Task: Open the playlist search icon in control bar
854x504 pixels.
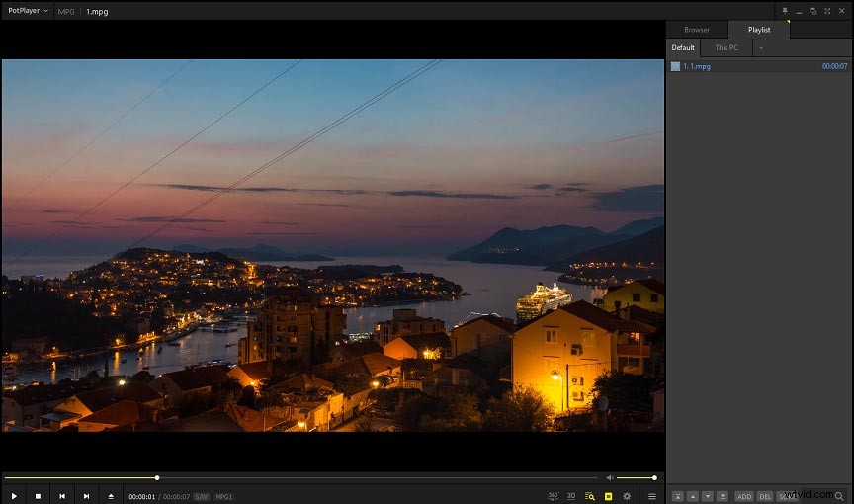Action: 590,496
